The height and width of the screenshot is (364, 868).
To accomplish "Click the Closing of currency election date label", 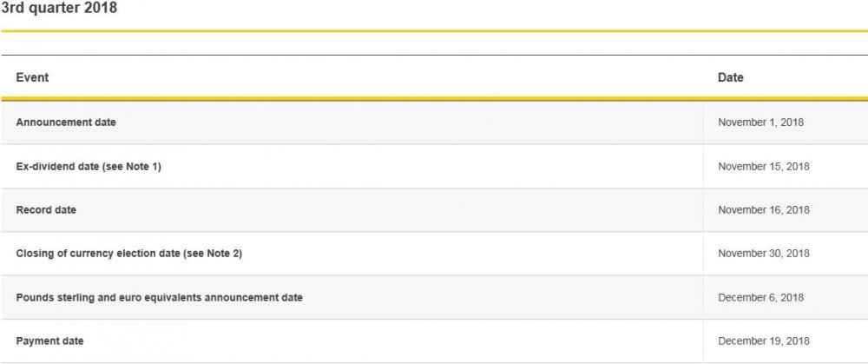I will pyautogui.click(x=98, y=254).
